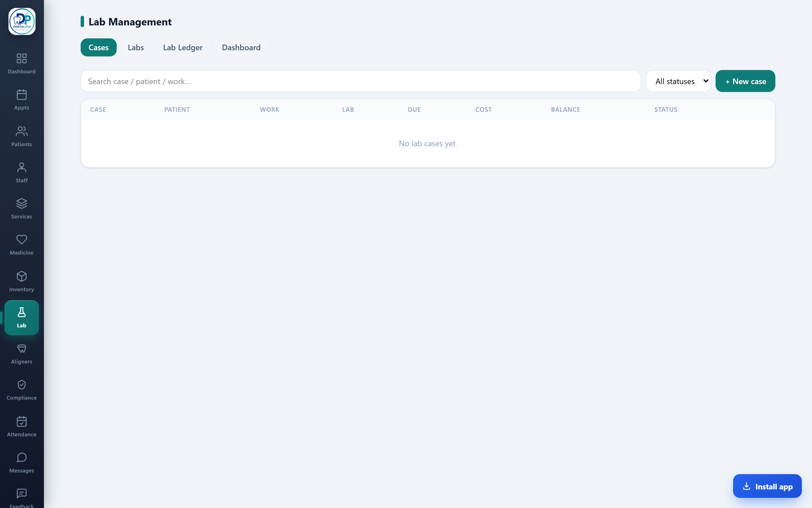
Task: Select the Services layers icon
Action: pos(21,203)
